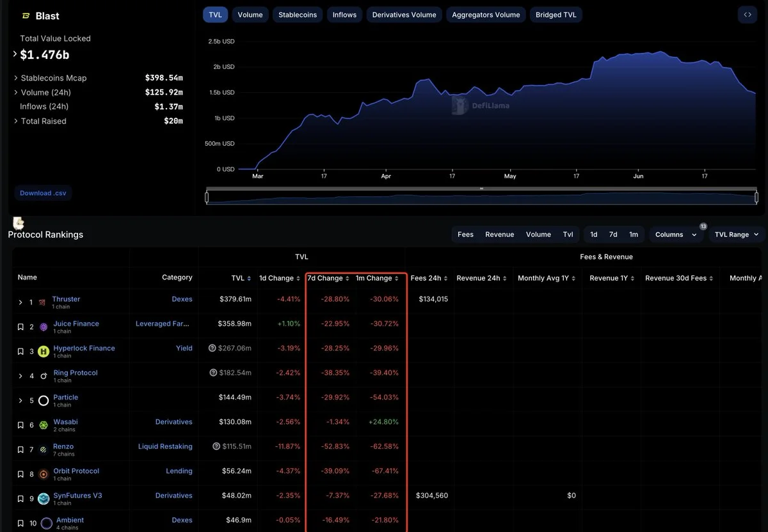The image size is (768, 532).
Task: Click the Thruster protocol logo
Action: click(43, 302)
